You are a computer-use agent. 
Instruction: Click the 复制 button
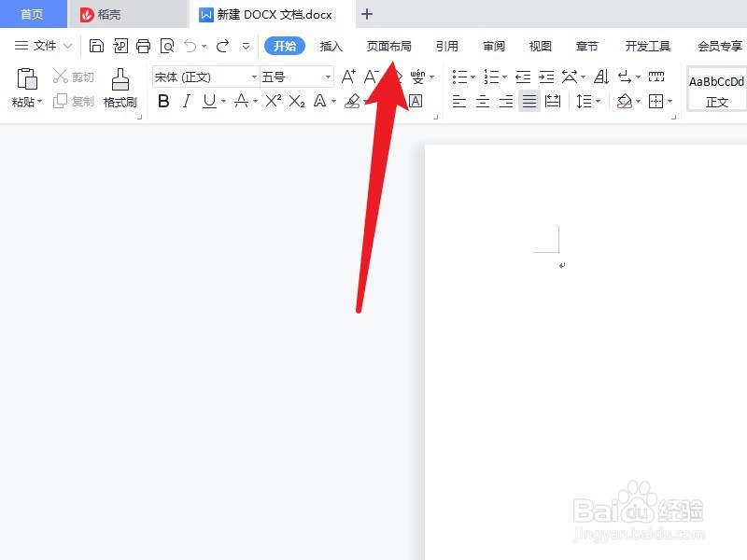[x=74, y=101]
